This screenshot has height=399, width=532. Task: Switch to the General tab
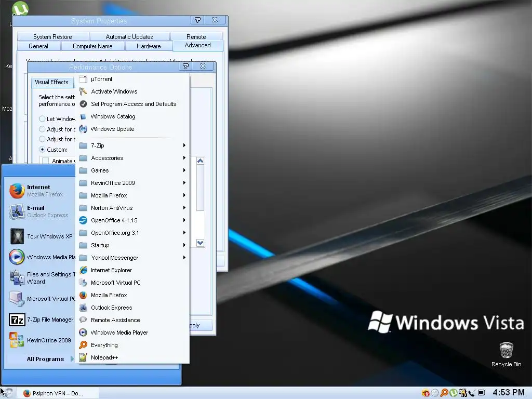click(x=38, y=46)
